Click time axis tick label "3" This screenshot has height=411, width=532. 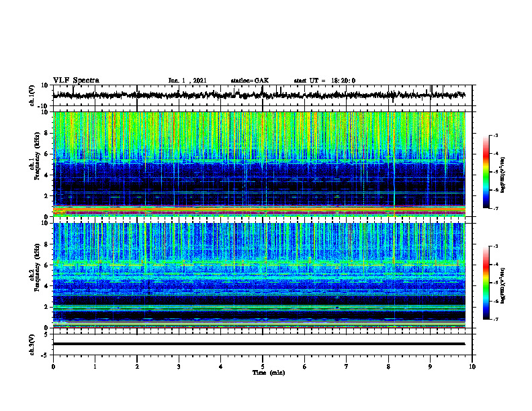[x=179, y=367]
